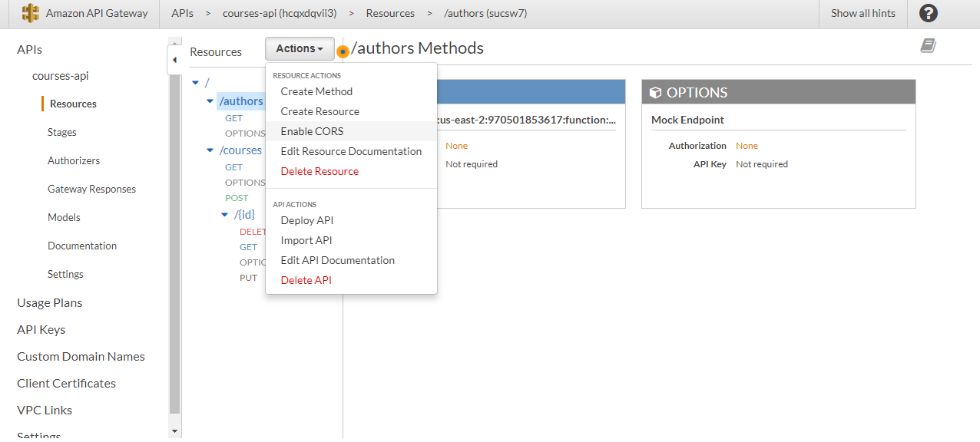Click the left sidebar vertical scrollbar
This screenshot has width=980, height=442.
(174, 246)
